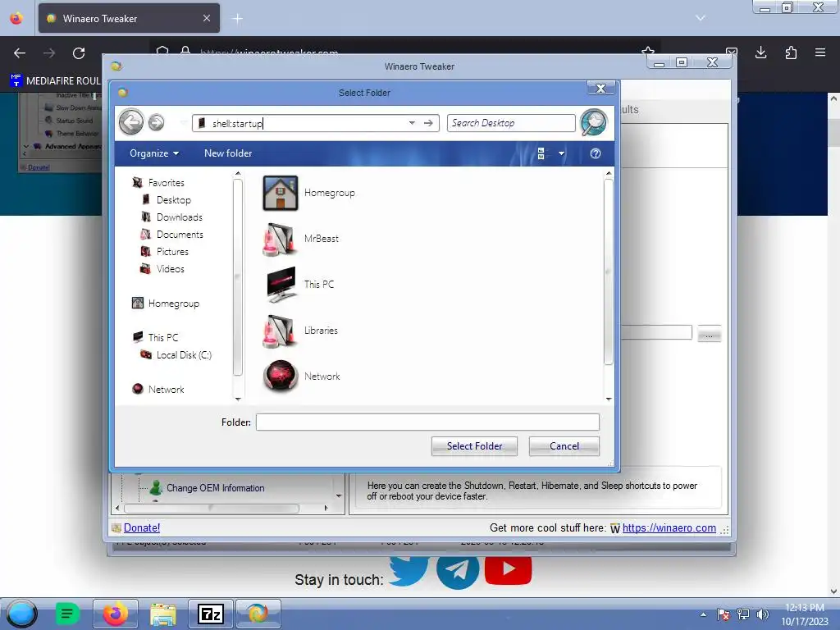Screen dimensions: 840x630
Task: Select the Libraries icon in list
Action: [281, 331]
